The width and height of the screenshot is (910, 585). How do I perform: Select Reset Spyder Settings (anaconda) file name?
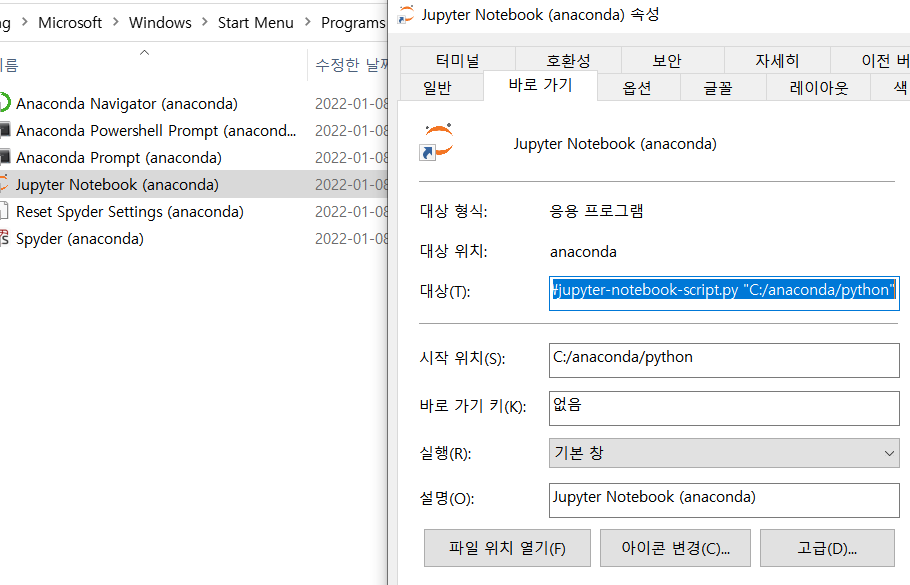click(129, 211)
